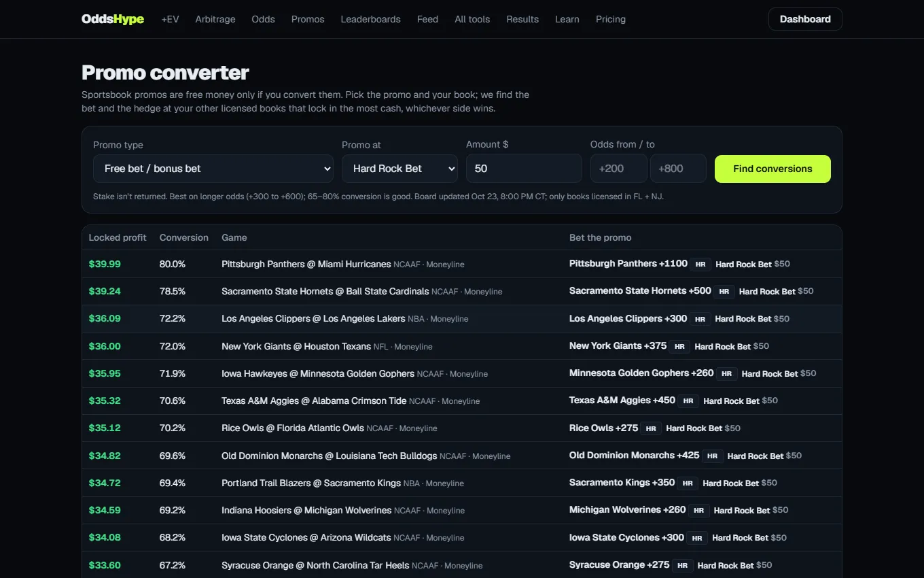Click the Dashboard button
The width and height of the screenshot is (924, 578).
coord(805,19)
